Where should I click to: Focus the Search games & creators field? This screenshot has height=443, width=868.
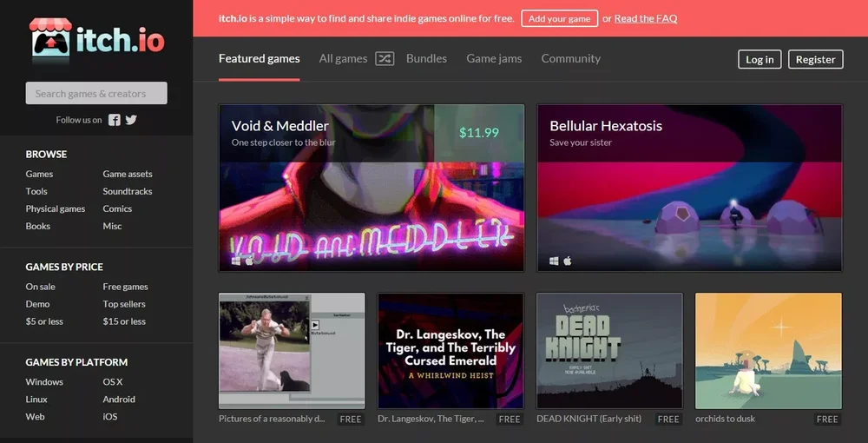(x=95, y=94)
